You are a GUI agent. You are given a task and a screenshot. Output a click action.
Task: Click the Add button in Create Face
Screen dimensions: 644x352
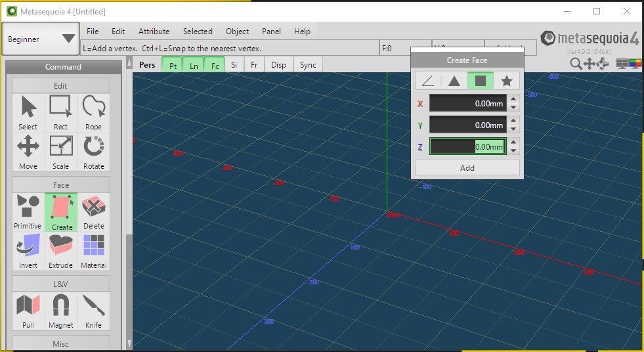pyautogui.click(x=467, y=167)
